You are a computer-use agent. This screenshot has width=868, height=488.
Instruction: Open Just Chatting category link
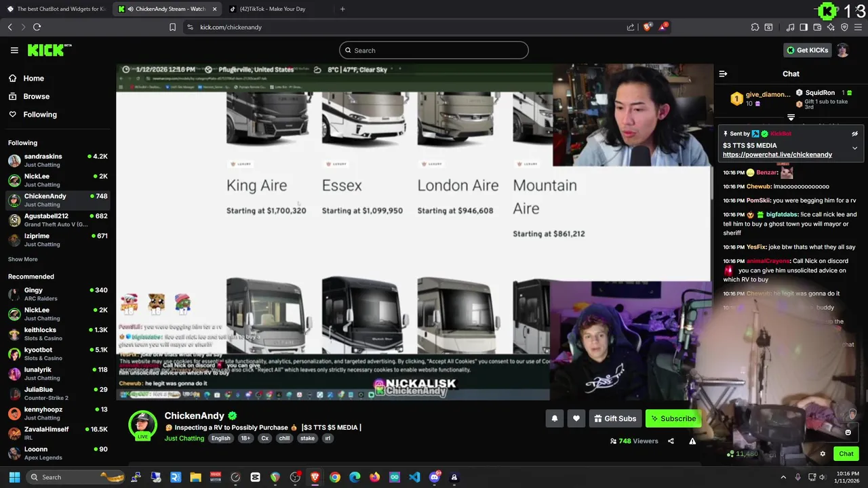tap(184, 439)
